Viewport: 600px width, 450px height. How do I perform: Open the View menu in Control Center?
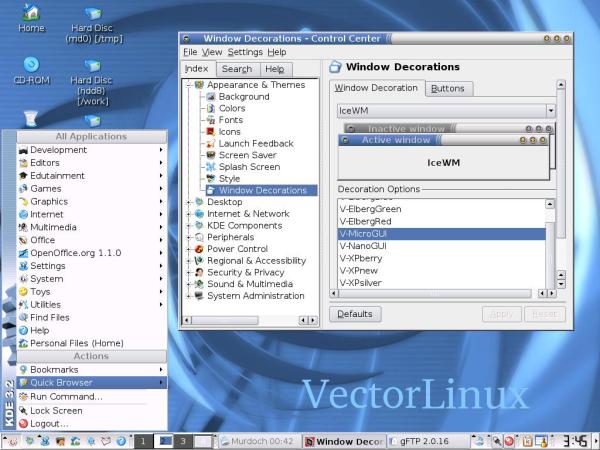[x=212, y=52]
